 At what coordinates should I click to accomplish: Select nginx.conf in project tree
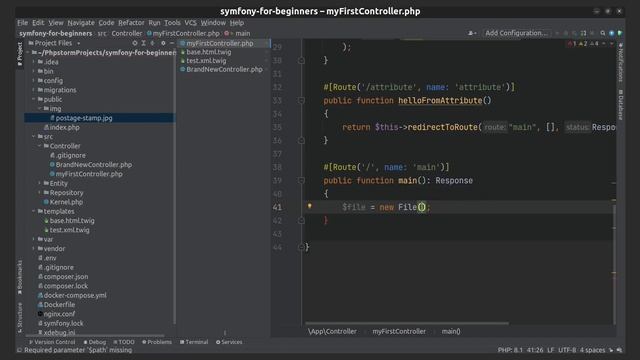[59, 314]
